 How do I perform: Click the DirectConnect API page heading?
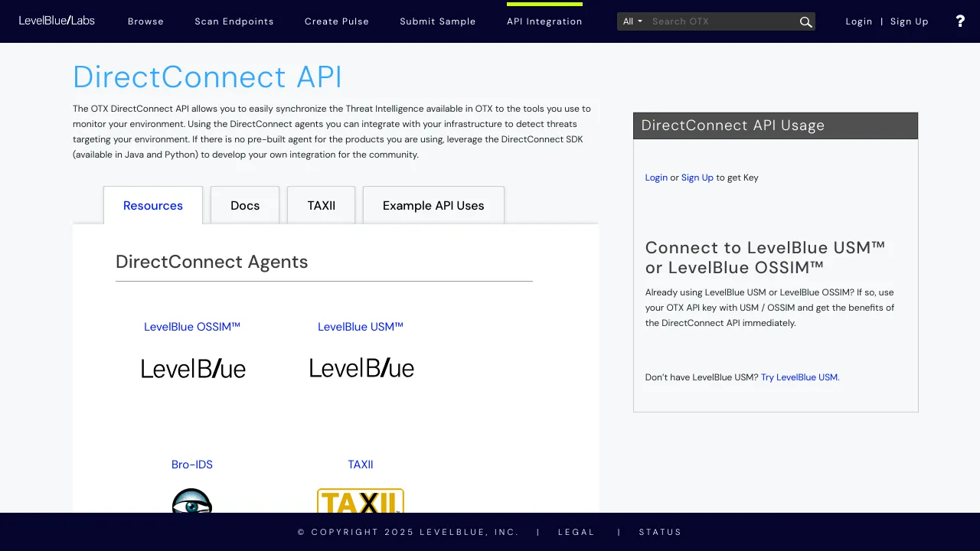coord(207,77)
